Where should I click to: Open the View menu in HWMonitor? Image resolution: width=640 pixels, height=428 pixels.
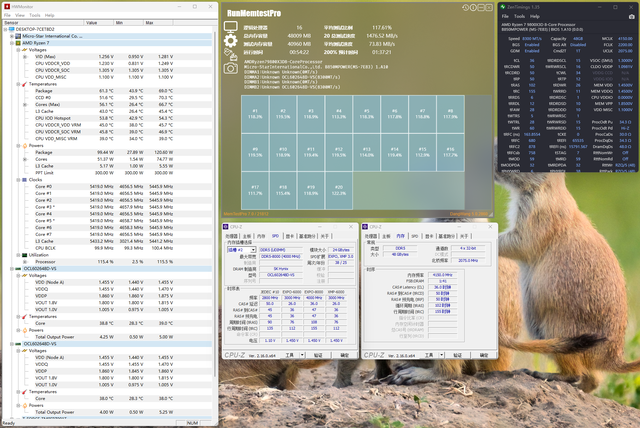pyautogui.click(x=20, y=16)
